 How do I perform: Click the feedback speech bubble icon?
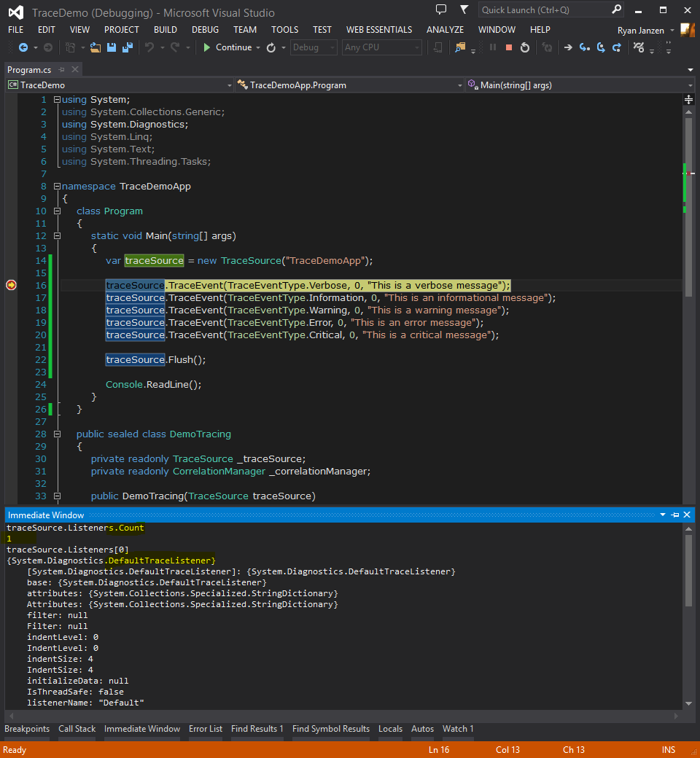(x=440, y=9)
